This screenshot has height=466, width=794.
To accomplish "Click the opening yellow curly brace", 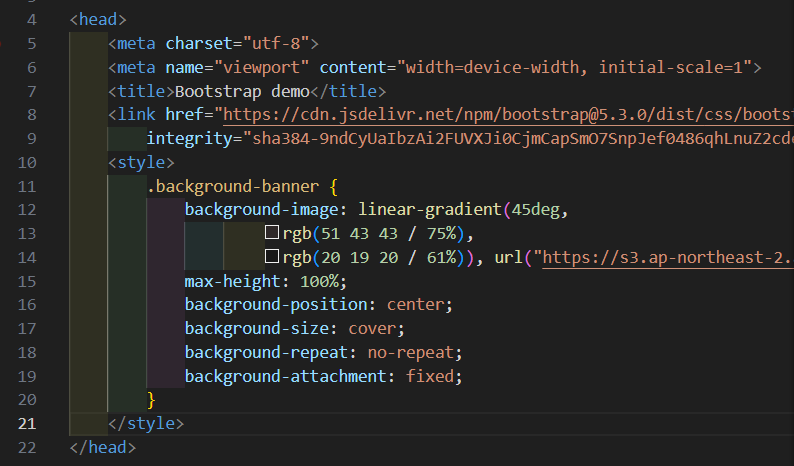I will [333, 186].
